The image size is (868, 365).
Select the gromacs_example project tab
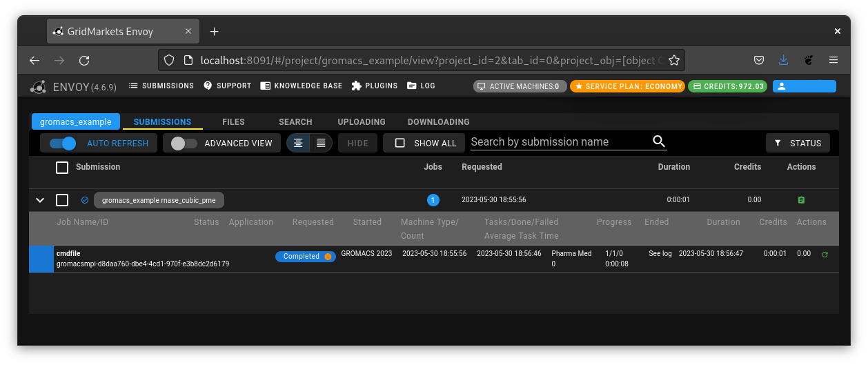click(76, 121)
